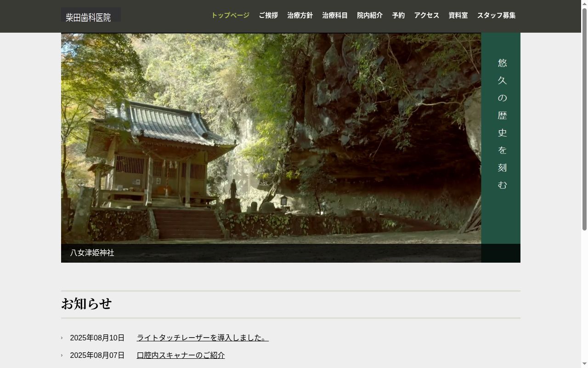Click the 柴田歯科医院 site logo
The width and height of the screenshot is (588, 368).
(90, 15)
